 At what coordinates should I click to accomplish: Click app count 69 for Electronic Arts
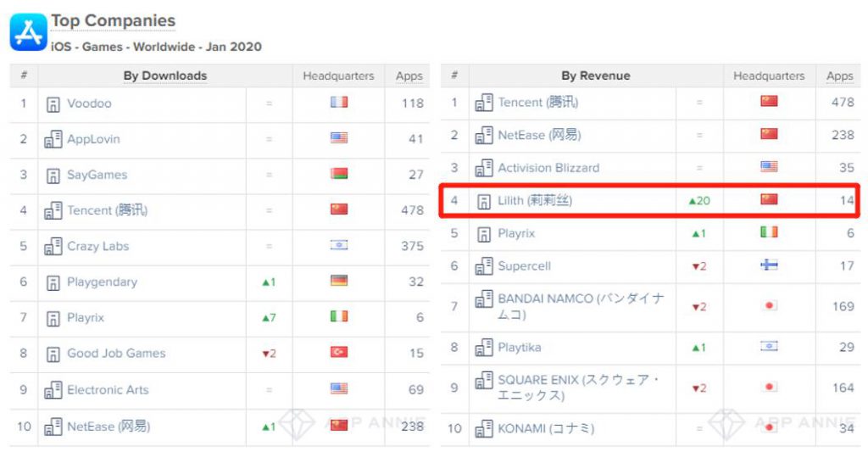click(x=415, y=390)
